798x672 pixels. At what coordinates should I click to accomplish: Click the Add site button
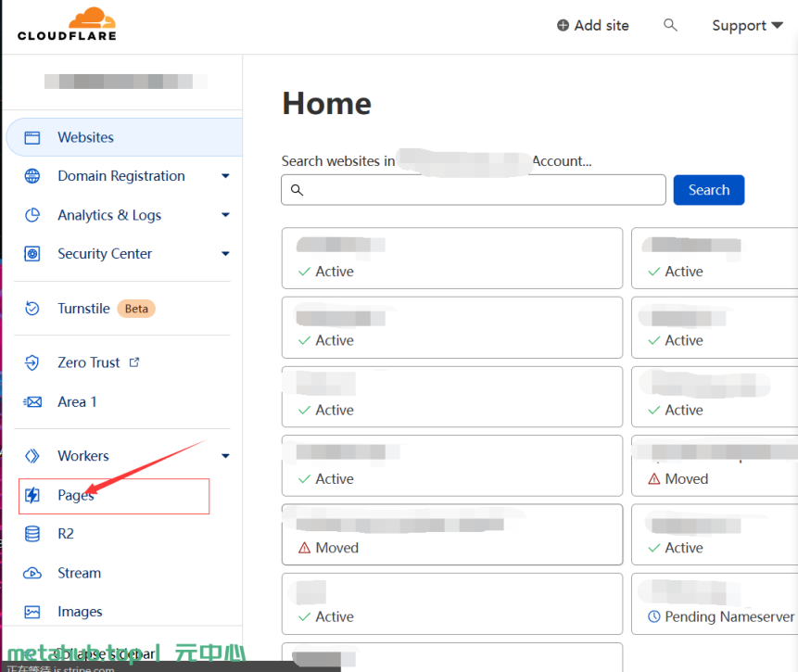[x=592, y=26]
